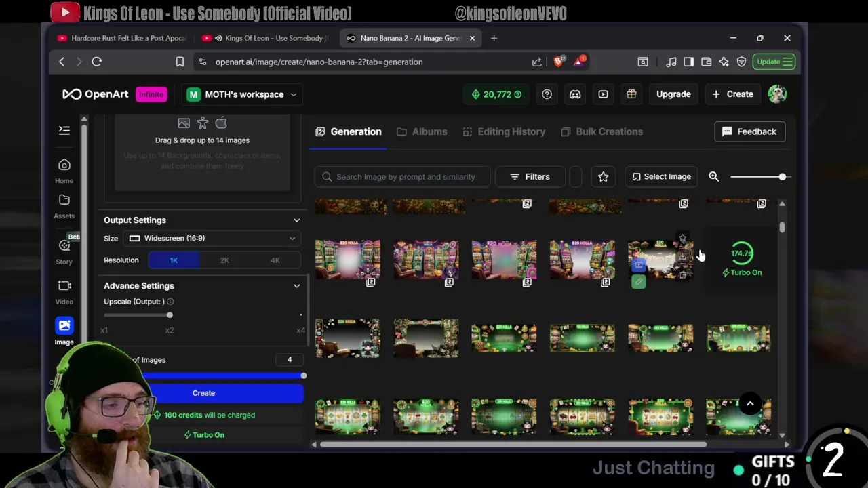Adjust the number of images slider
Viewport: 868px width, 488px height.
[x=303, y=375]
